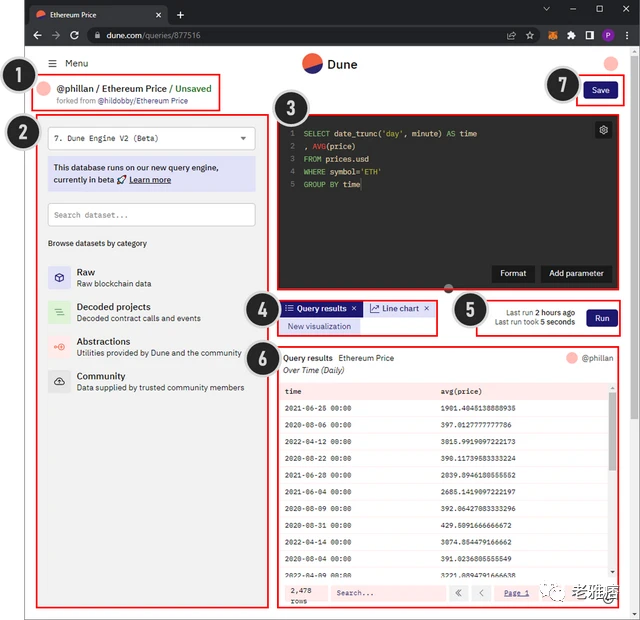The image size is (640, 620).
Task: Open the hamburger Menu icon
Action: pyautogui.click(x=52, y=63)
